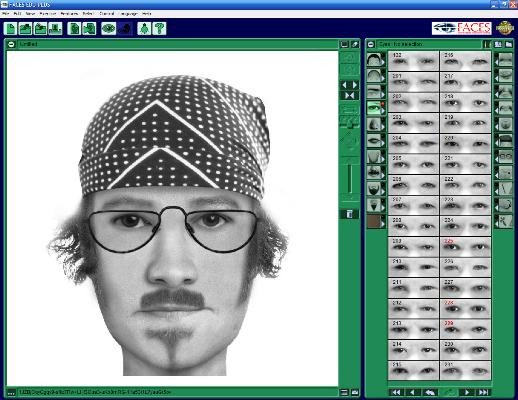Viewport: 518px width, 400px height.
Task: Expand the arrow beside the hair icon
Action: point(383,62)
